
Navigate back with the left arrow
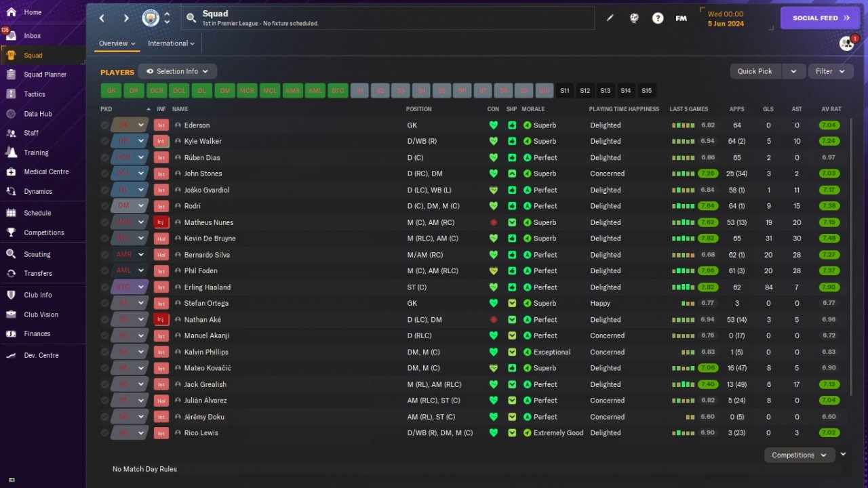click(x=102, y=18)
